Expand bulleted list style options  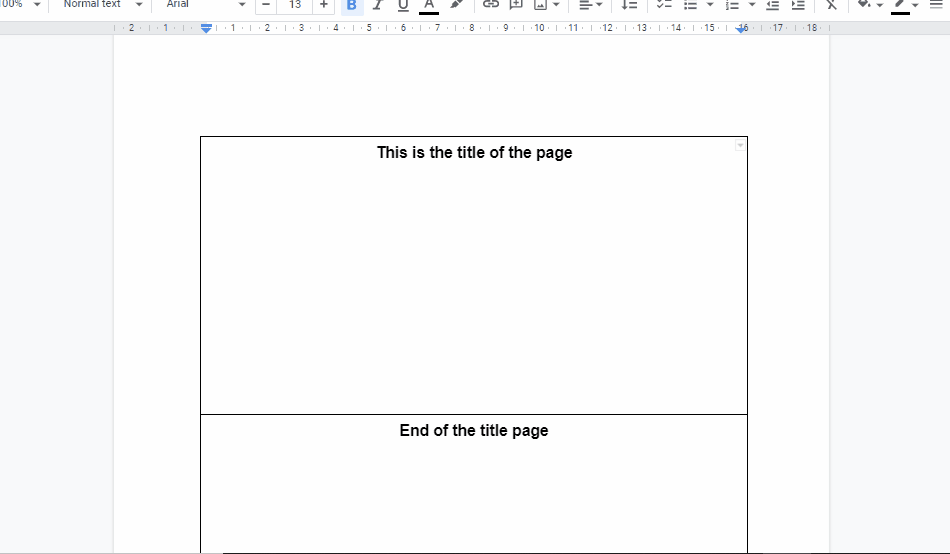click(x=710, y=5)
